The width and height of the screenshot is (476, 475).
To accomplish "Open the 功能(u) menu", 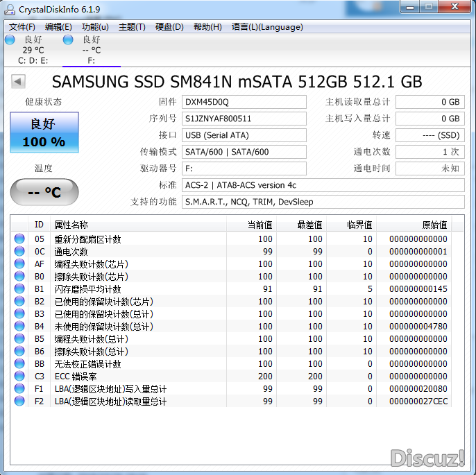I will [x=95, y=27].
